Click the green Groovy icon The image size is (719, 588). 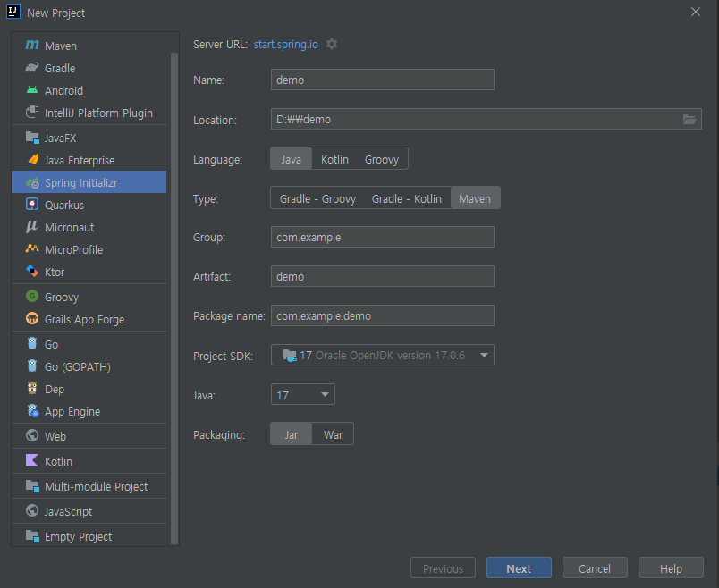(32, 297)
